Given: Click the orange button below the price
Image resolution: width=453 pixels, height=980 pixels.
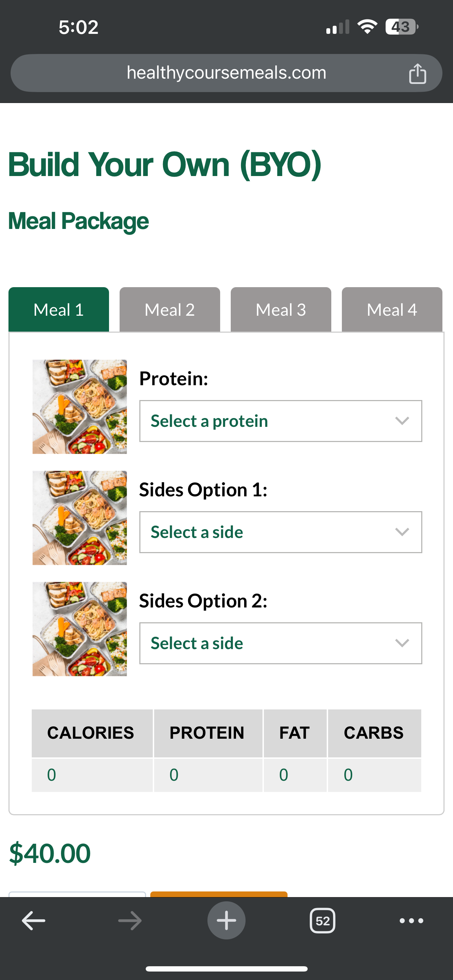Looking at the screenshot, I should (x=219, y=894).
